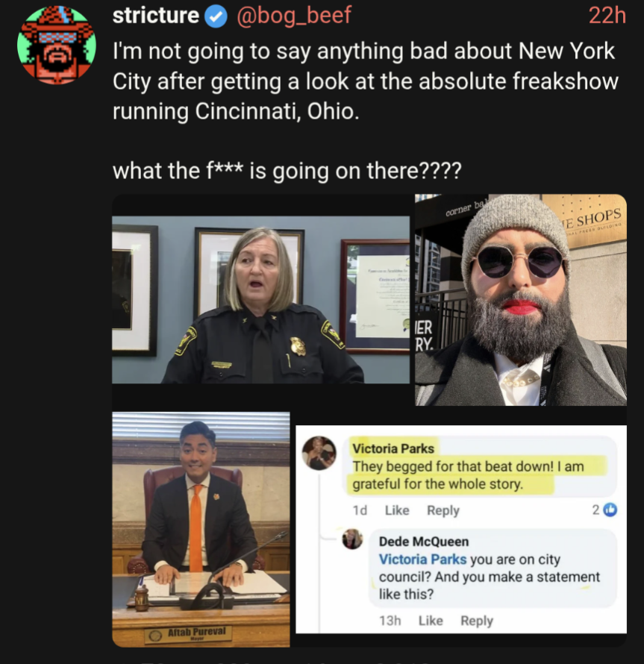644x664 pixels.
Task: Click the blue Victoria Parks mention link
Action: tap(422, 559)
